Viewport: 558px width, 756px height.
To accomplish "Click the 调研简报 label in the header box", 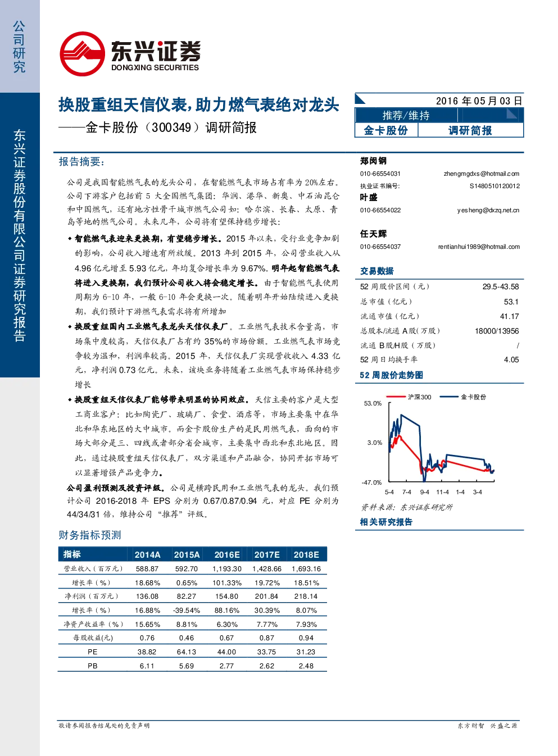I will [470, 130].
